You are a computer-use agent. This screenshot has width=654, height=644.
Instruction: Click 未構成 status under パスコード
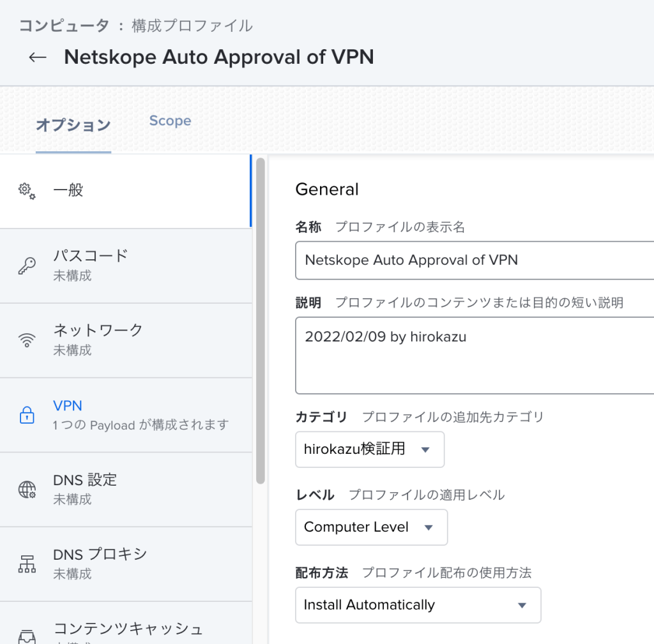pos(72,276)
